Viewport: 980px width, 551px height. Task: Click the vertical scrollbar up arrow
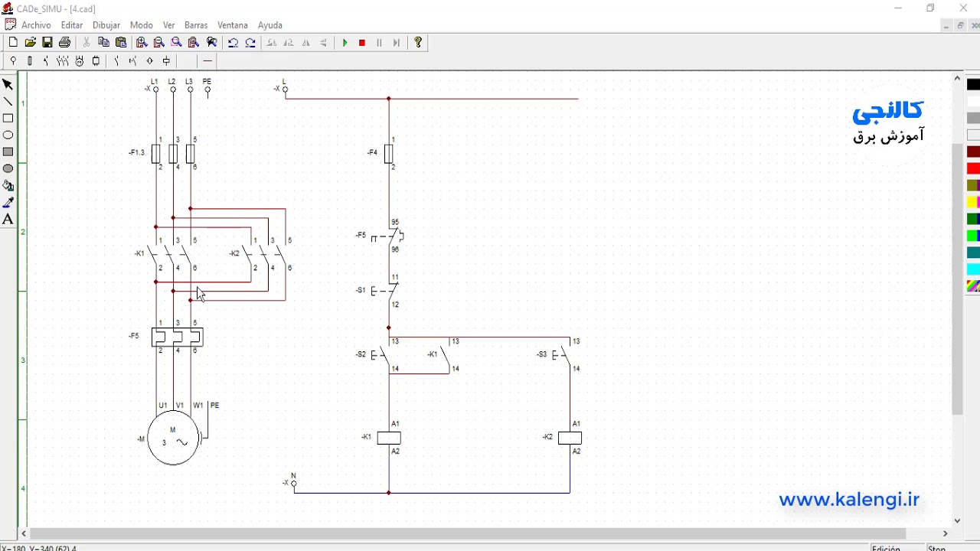tap(957, 78)
